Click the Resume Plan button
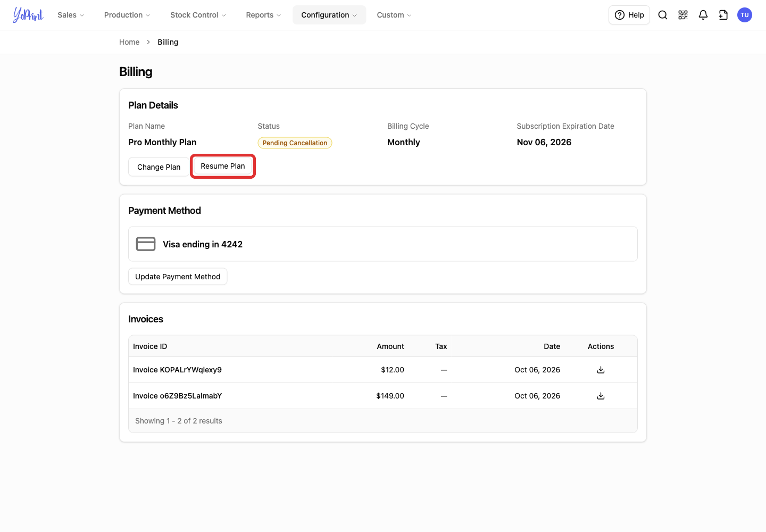This screenshot has width=766, height=532. coord(223,166)
